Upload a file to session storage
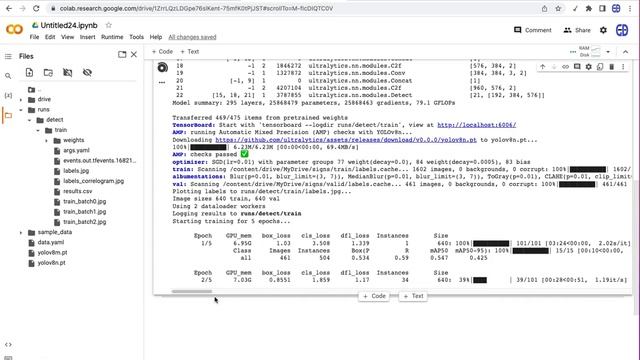The image size is (640, 360). [29, 73]
